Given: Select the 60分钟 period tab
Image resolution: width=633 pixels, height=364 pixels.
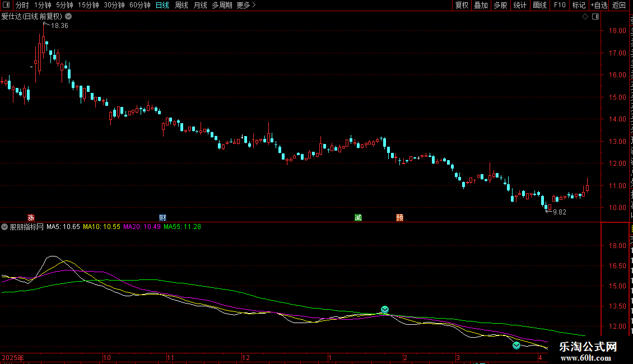Looking at the screenshot, I should 139,5.
